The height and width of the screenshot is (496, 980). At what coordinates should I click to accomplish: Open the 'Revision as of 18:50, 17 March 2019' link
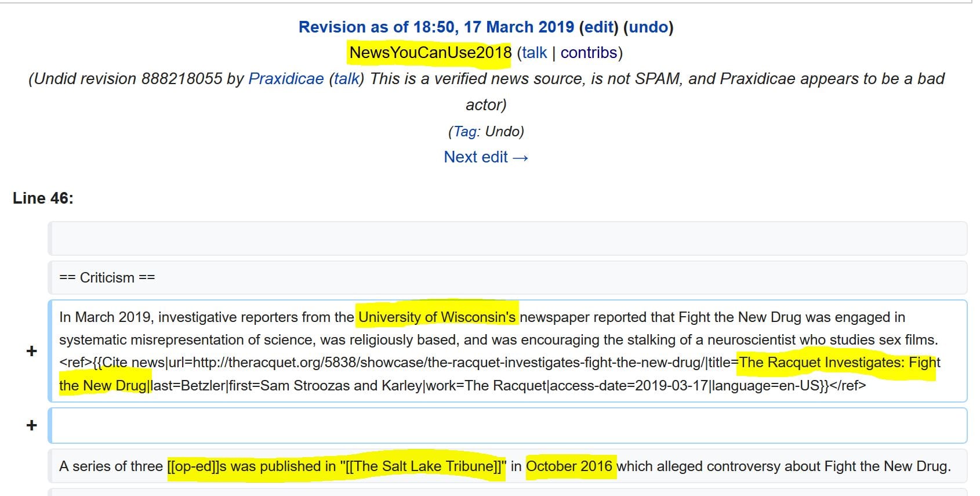436,27
